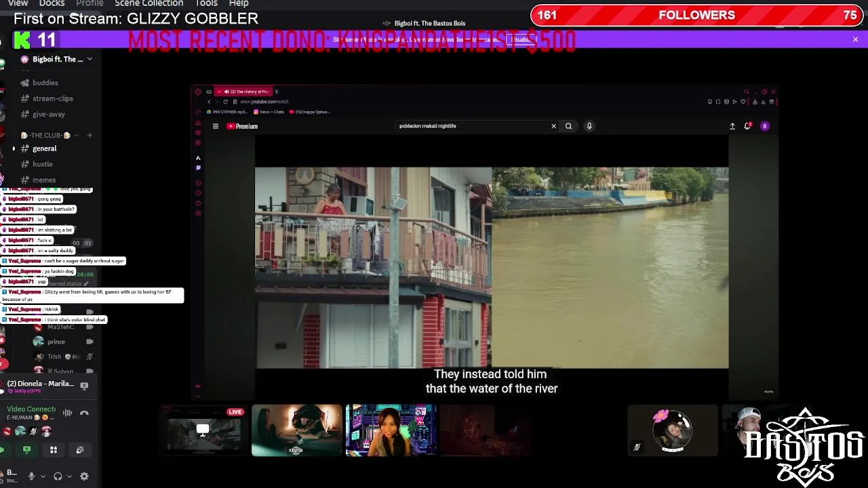Open browser search icon in title bar
Screen dimensions: 868x488
click(x=746, y=91)
